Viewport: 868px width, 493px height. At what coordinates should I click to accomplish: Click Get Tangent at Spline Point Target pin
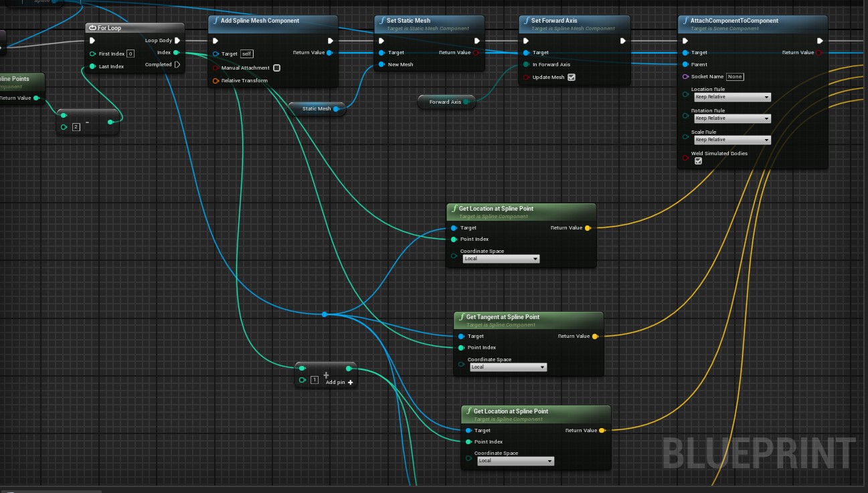pyautogui.click(x=461, y=336)
